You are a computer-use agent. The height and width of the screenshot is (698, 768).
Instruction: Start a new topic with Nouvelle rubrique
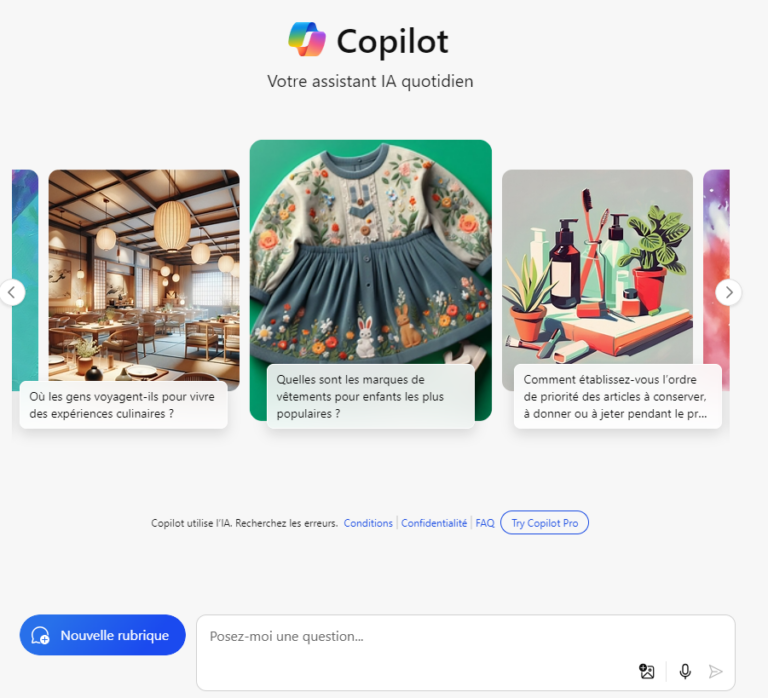click(102, 635)
